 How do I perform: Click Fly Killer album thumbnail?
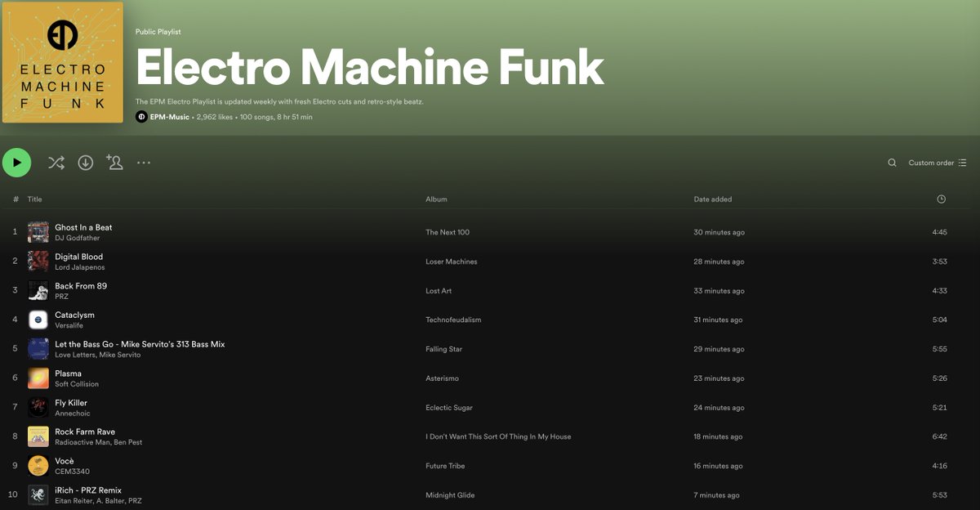38,408
